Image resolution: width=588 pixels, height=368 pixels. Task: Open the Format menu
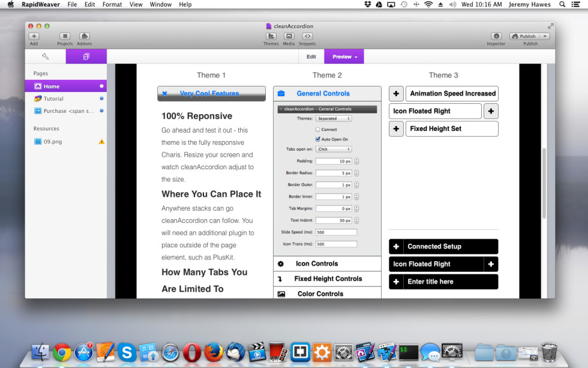(112, 4)
